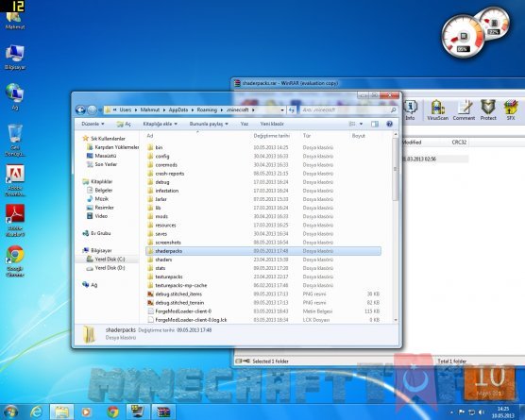The width and height of the screenshot is (525, 420).
Task: Click the Windows Start orb
Action: click(x=11, y=412)
